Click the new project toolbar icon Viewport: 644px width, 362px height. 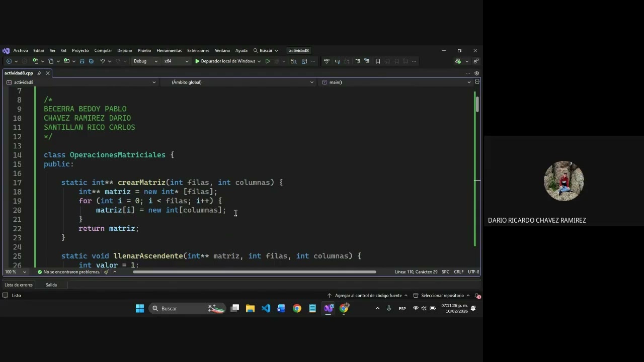(x=35, y=61)
